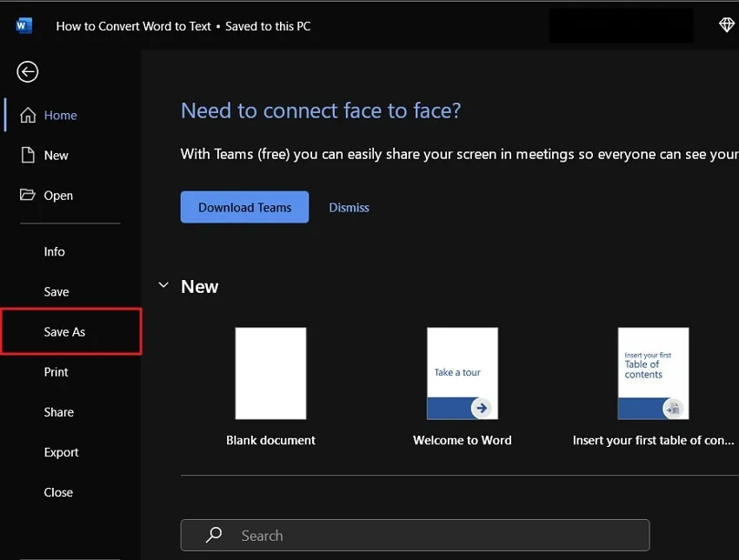Open the Info menu item

click(x=55, y=252)
